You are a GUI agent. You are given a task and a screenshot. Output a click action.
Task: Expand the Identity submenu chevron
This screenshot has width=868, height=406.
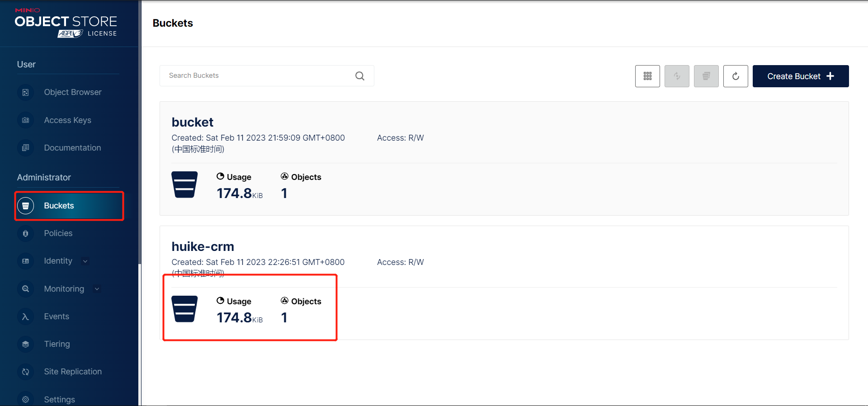tap(85, 261)
